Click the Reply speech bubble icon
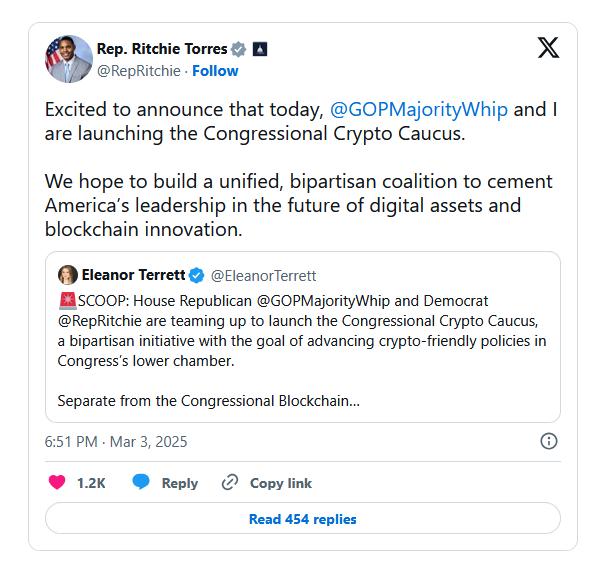 click(x=141, y=483)
